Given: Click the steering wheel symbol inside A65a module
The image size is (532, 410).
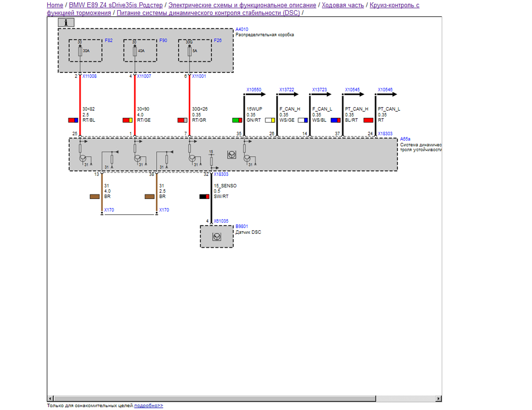Looking at the screenshot, I should tap(232, 155).
